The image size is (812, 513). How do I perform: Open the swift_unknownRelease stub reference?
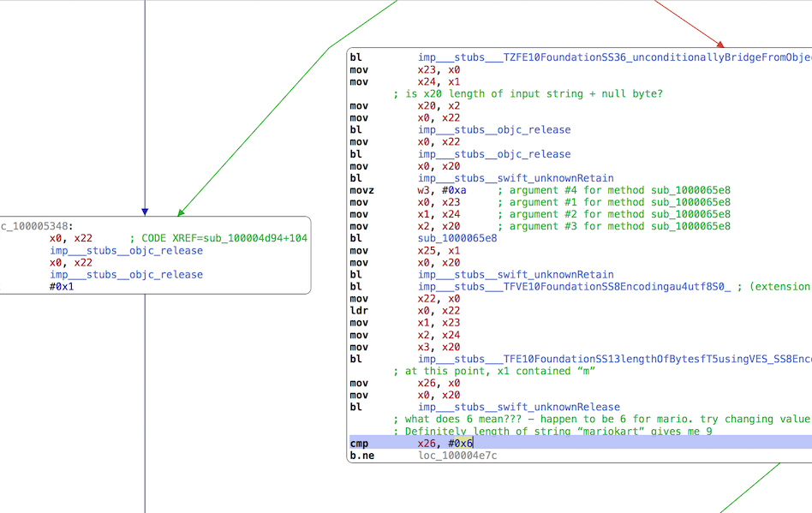coord(518,407)
